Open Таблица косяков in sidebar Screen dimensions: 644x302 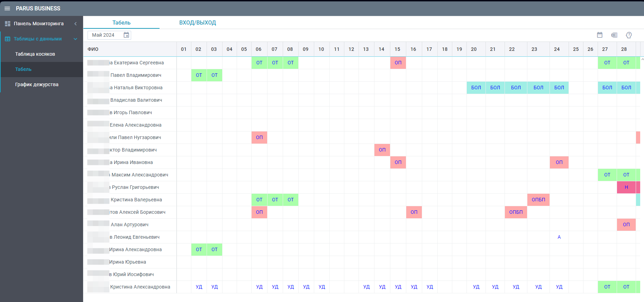(x=35, y=54)
